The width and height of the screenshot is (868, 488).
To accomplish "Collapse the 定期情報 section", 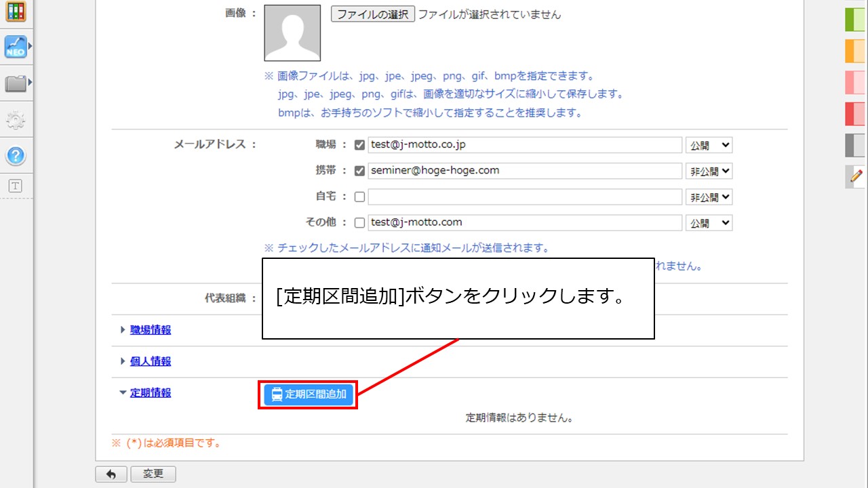I will click(x=149, y=392).
